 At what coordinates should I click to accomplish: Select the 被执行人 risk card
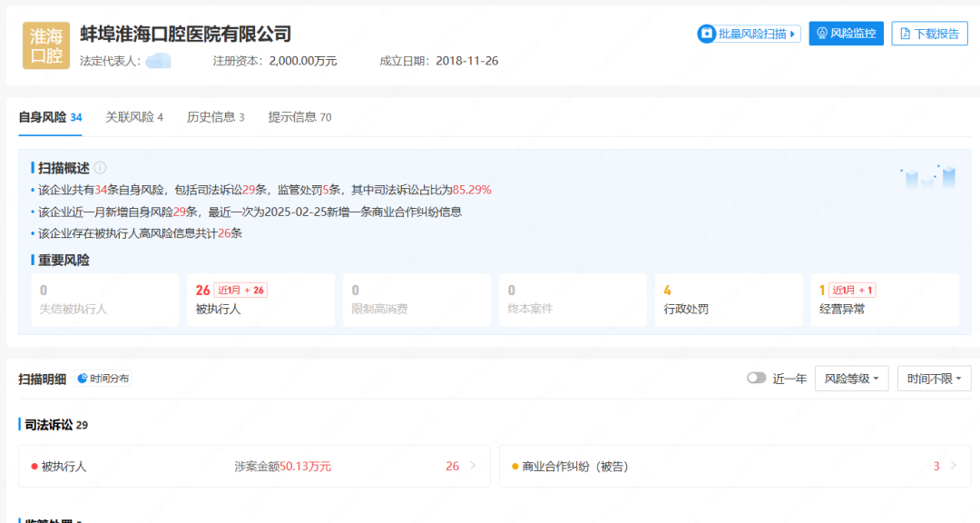[x=260, y=300]
